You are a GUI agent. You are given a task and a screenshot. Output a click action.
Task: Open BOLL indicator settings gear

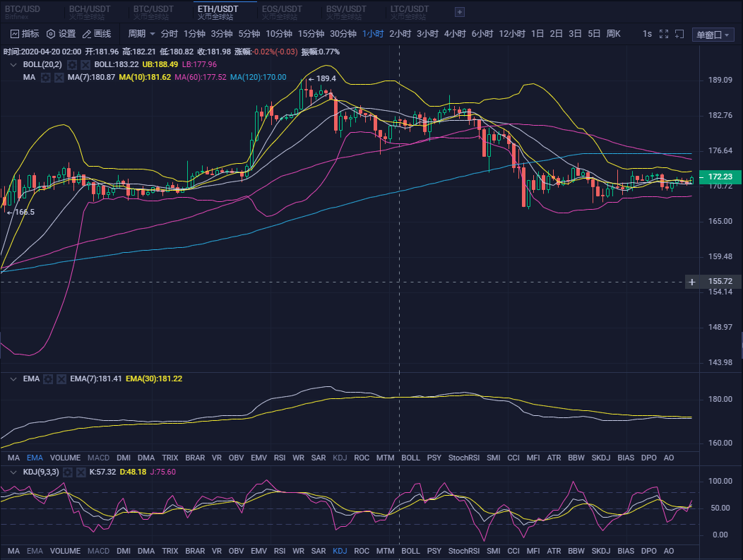click(72, 64)
